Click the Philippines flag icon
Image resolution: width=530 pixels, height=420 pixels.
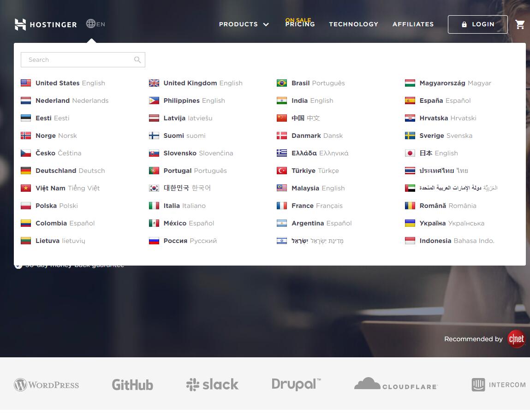(x=154, y=101)
